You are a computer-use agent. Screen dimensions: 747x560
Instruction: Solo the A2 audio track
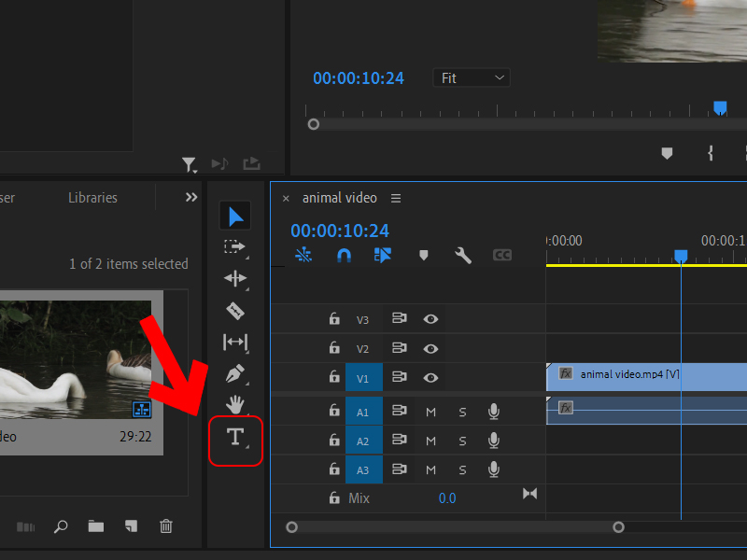point(461,441)
